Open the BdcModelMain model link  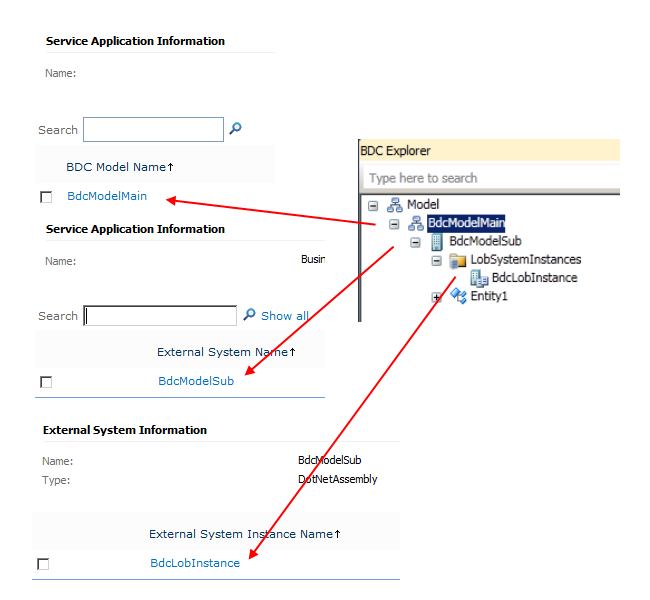coord(107,196)
